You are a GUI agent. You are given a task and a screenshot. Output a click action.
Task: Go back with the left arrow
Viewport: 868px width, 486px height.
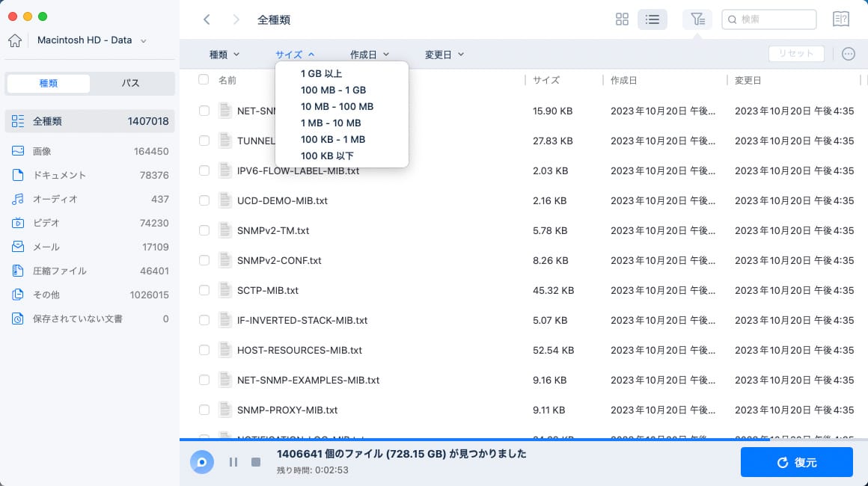[x=207, y=19]
